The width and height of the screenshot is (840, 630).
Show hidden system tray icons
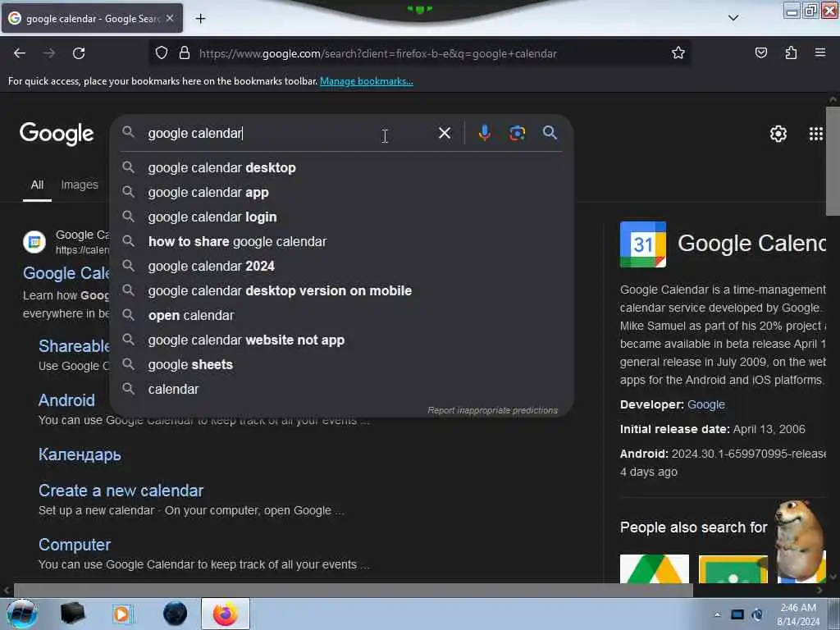[717, 614]
